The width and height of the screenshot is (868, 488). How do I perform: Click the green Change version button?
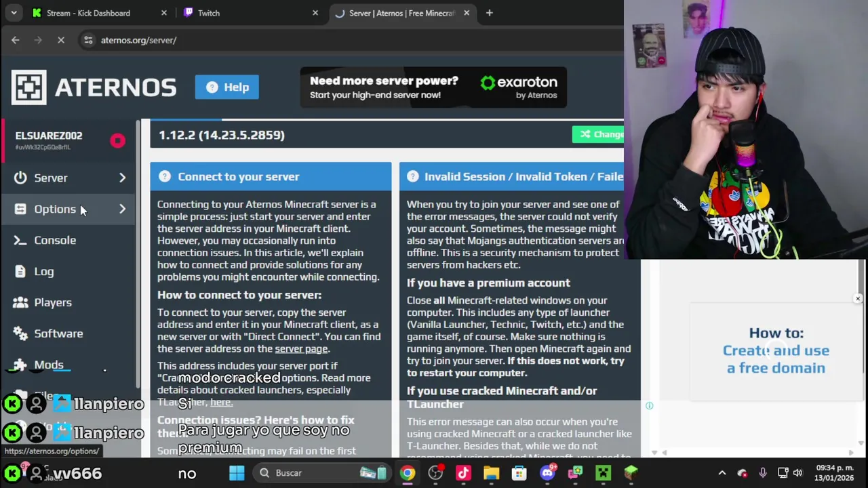pos(597,134)
